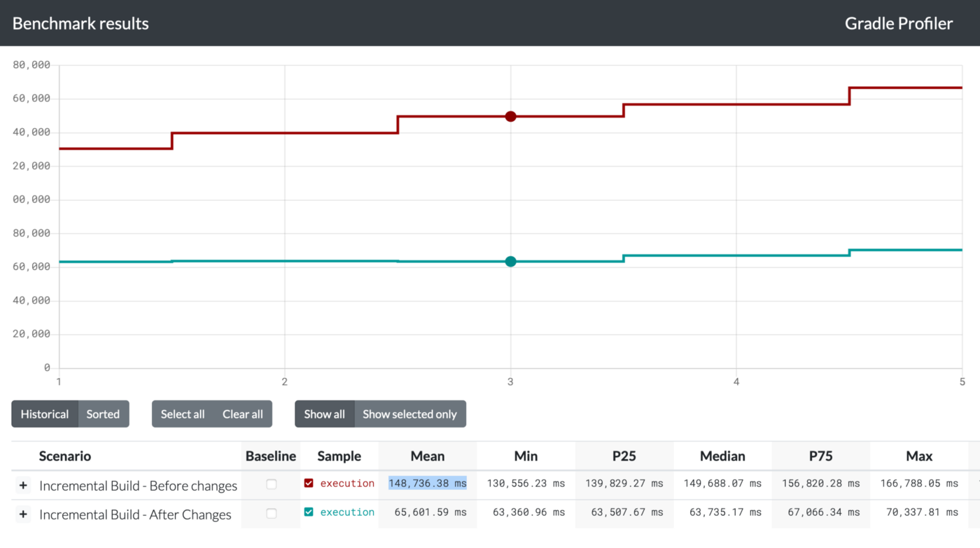Select highlighted mean 148,736.38 ms
The height and width of the screenshot is (548, 980).
click(428, 483)
